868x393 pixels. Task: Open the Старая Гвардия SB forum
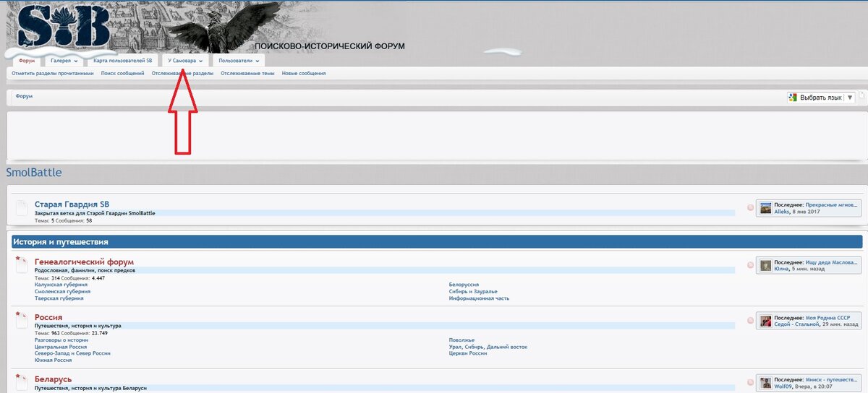72,205
